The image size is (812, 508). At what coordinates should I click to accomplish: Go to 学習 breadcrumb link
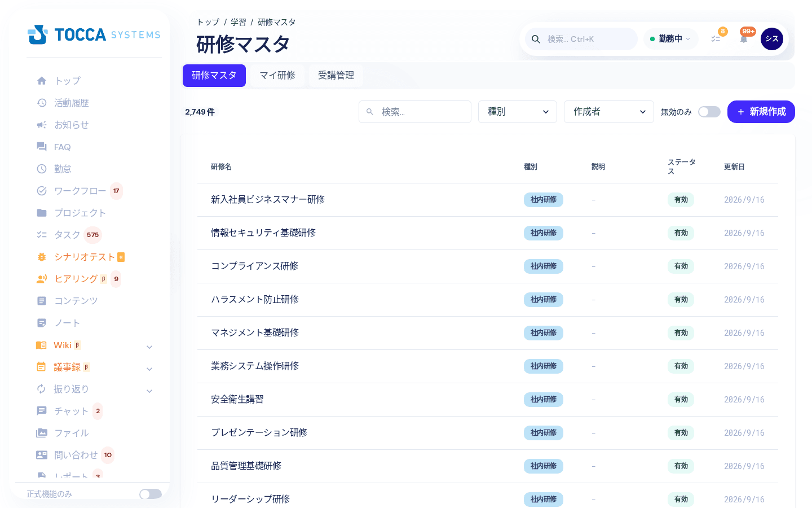coord(239,22)
